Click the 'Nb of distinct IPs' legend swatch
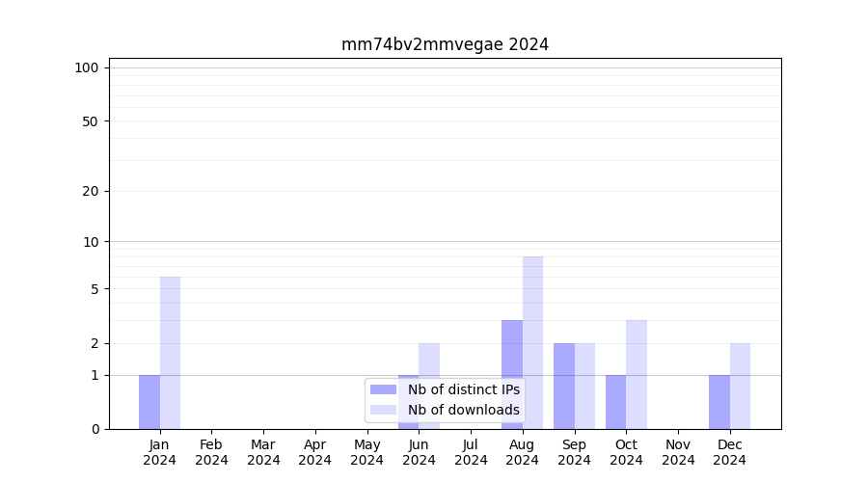 coord(383,389)
